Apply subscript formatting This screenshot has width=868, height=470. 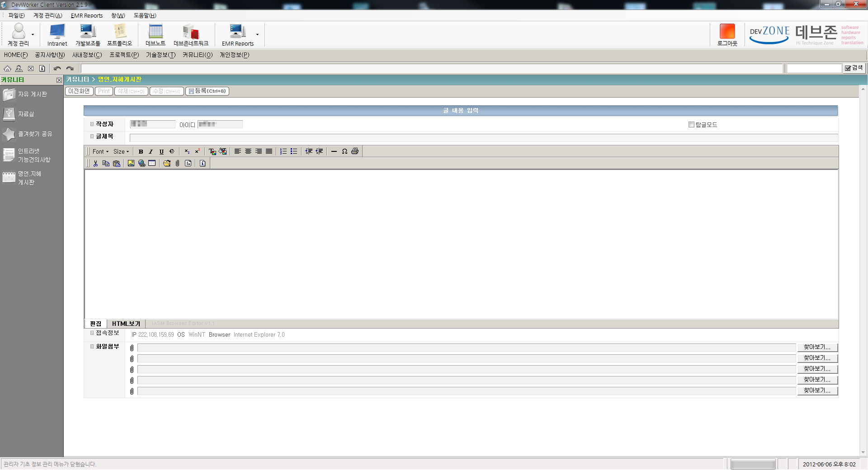[x=187, y=151]
